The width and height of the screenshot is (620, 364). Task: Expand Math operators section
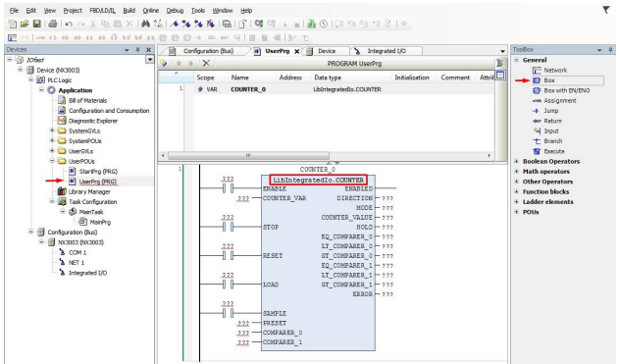coord(516,172)
